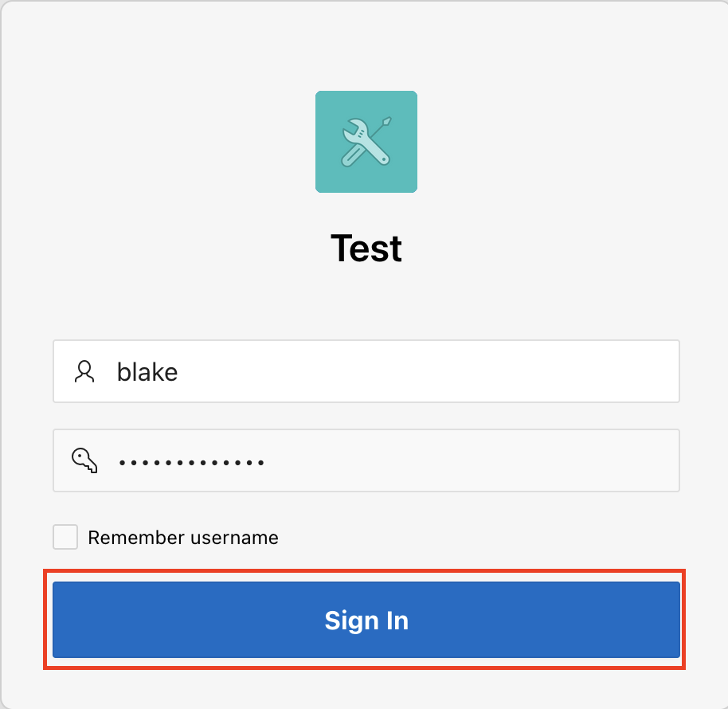The height and width of the screenshot is (709, 728).
Task: Click the password dots in the field
Action: tap(191, 461)
